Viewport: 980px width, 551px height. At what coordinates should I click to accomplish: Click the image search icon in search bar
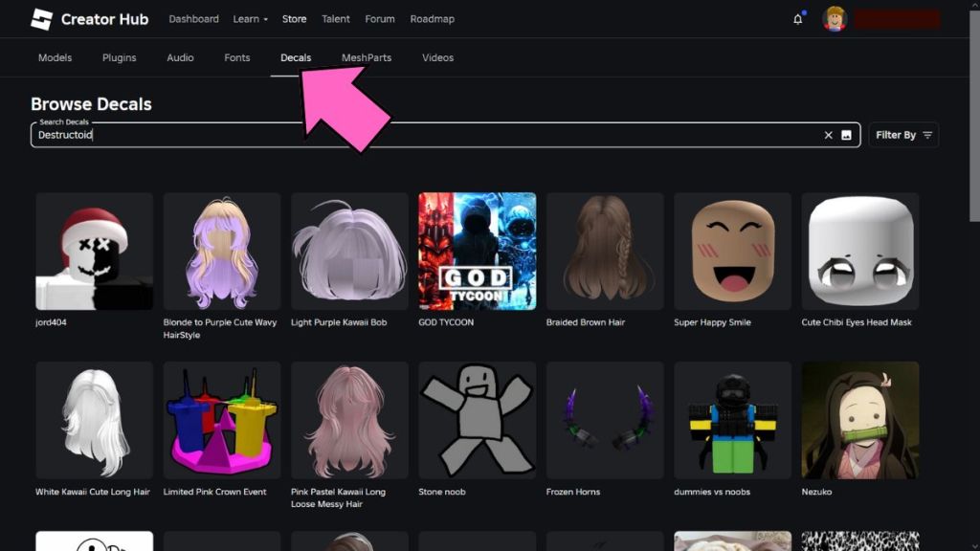click(846, 135)
